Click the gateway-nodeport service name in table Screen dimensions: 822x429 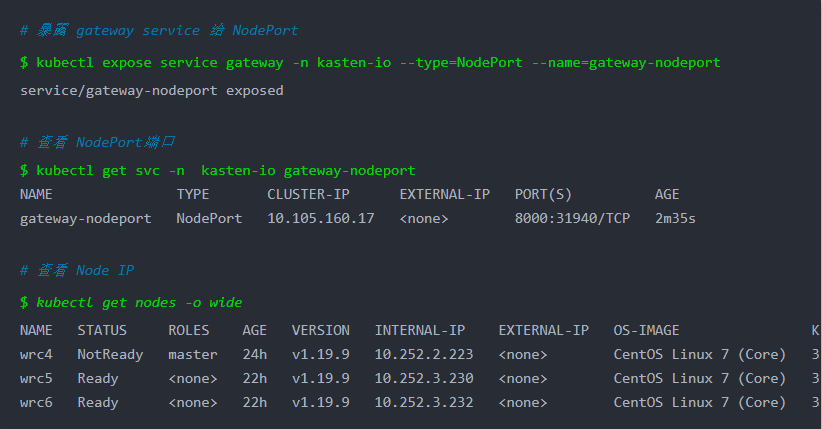coord(85,219)
